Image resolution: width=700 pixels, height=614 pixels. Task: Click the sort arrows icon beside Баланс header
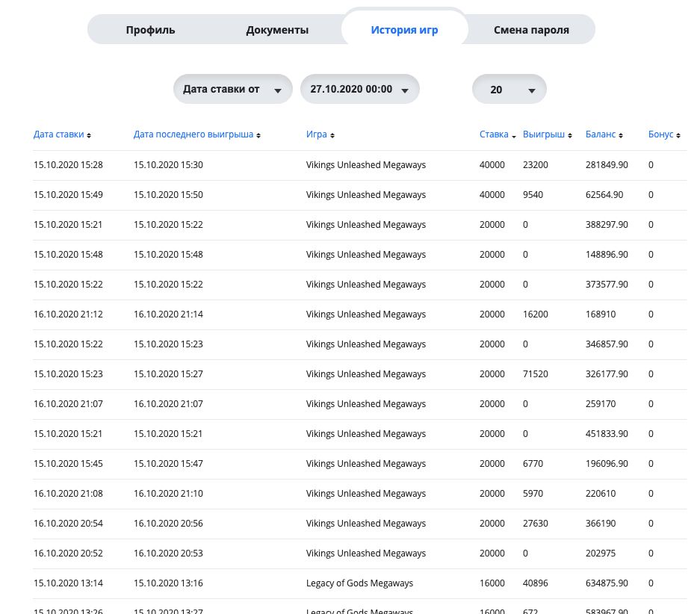click(x=621, y=135)
